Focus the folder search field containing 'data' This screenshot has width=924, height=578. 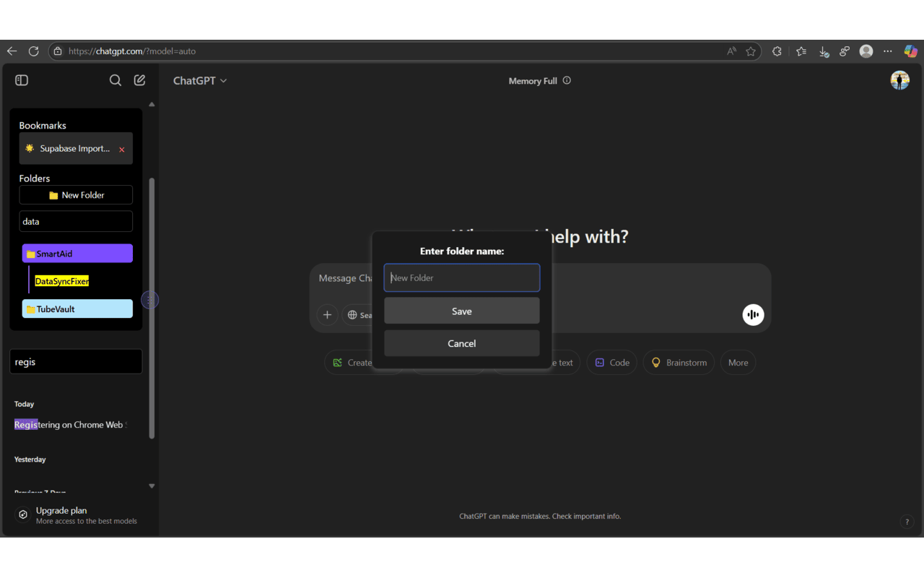pyautogui.click(x=76, y=222)
